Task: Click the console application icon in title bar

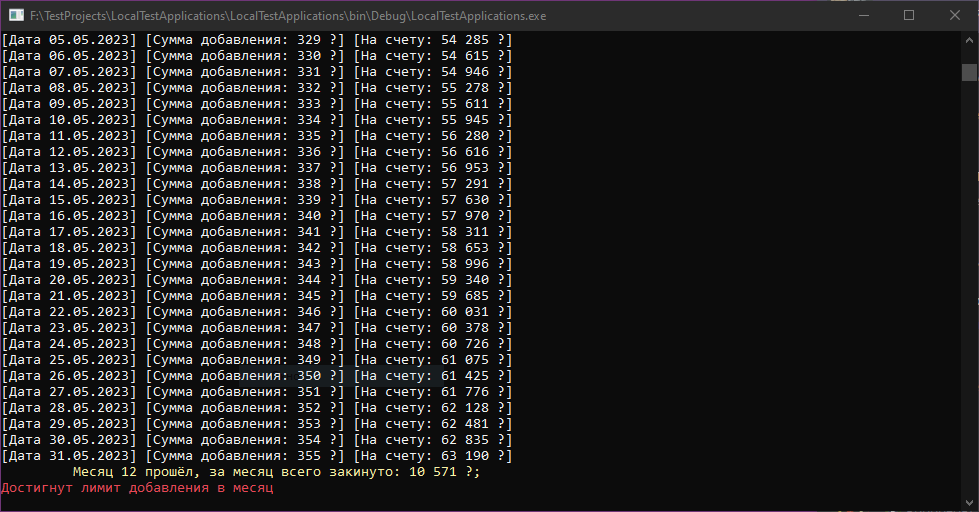Action: pyautogui.click(x=16, y=16)
